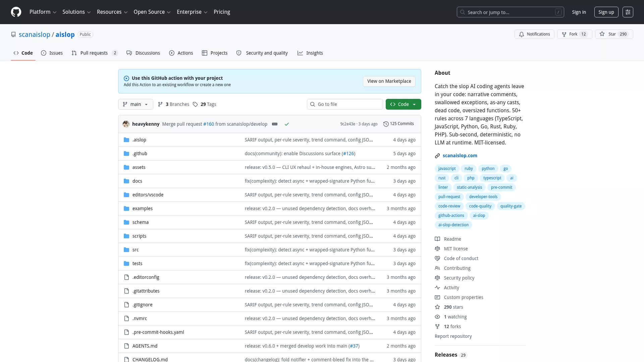Click the tag icon beside 29 Tags
This screenshot has width=644, height=362.
195,104
